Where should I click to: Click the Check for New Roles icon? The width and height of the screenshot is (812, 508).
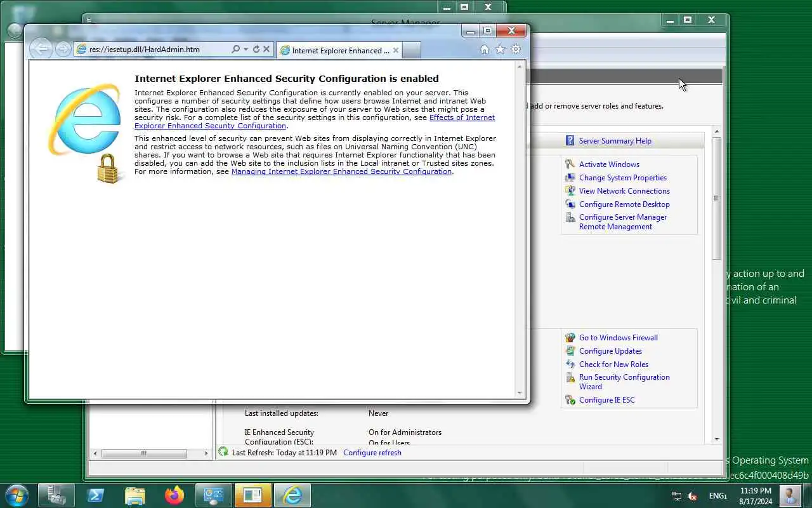[570, 364]
